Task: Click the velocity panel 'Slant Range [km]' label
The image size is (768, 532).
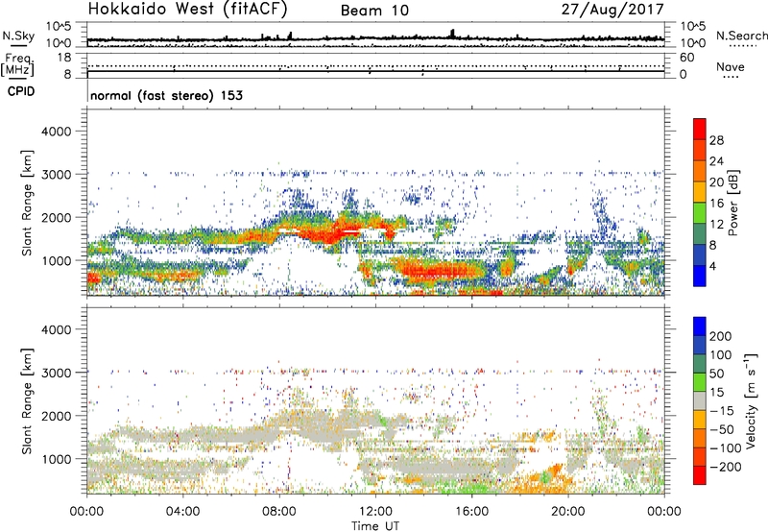Action: 27,400
